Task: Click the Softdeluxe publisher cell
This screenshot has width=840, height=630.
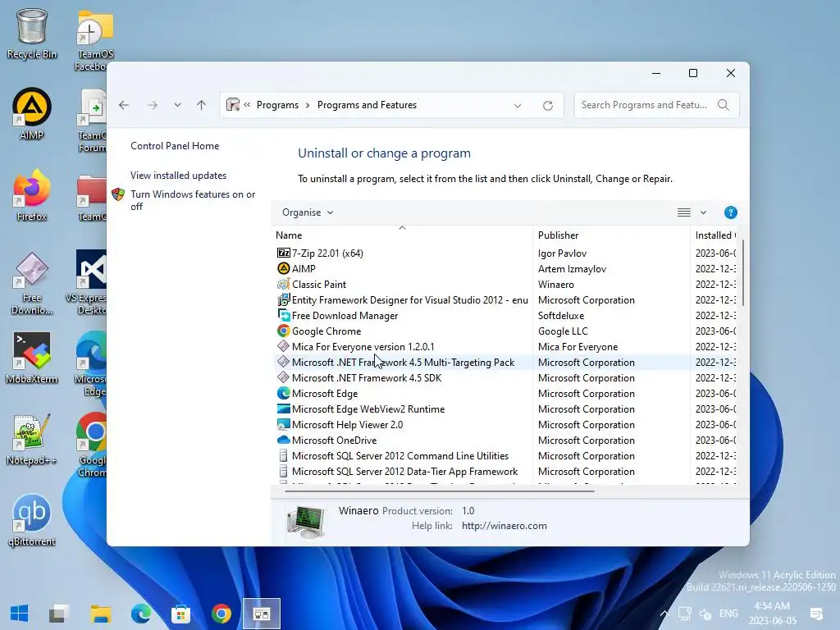Action: point(561,316)
